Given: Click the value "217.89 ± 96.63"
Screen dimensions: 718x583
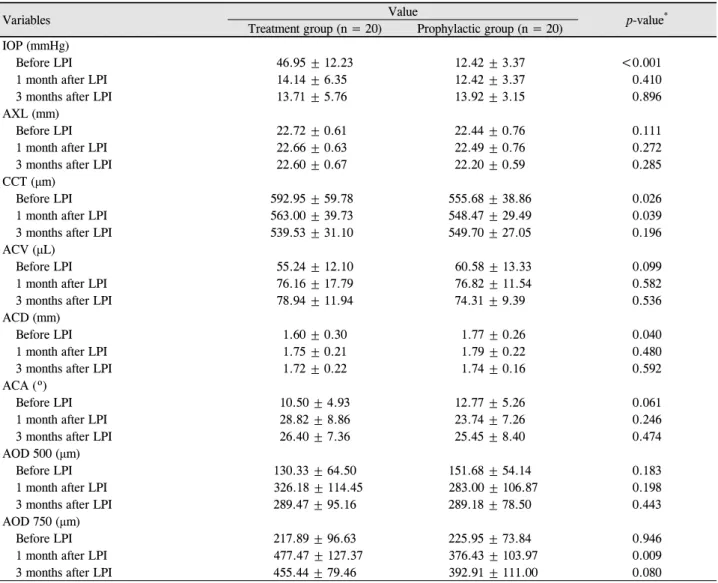Looking at the screenshot, I should coord(315,539).
